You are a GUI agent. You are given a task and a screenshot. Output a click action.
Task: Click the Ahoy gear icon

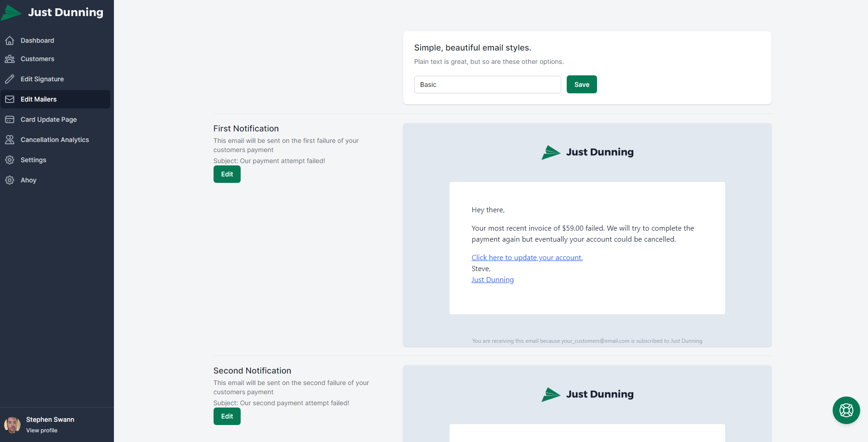point(10,180)
